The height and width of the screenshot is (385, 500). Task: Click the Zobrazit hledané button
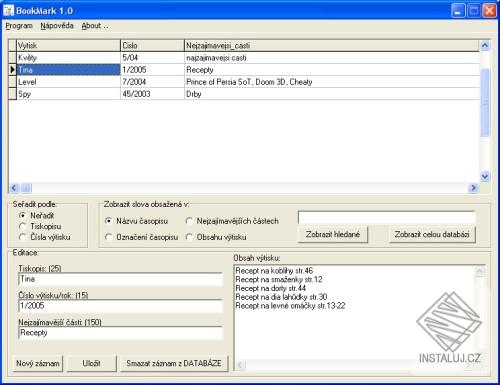pyautogui.click(x=333, y=234)
